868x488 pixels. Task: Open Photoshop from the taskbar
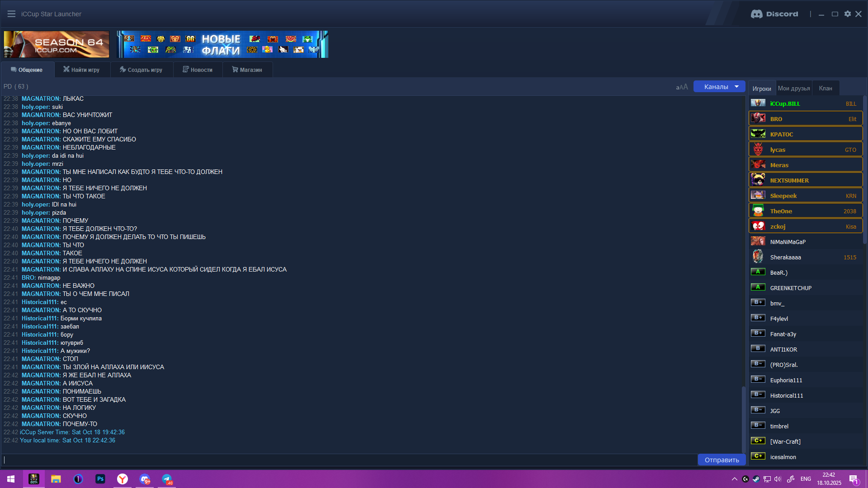click(100, 479)
